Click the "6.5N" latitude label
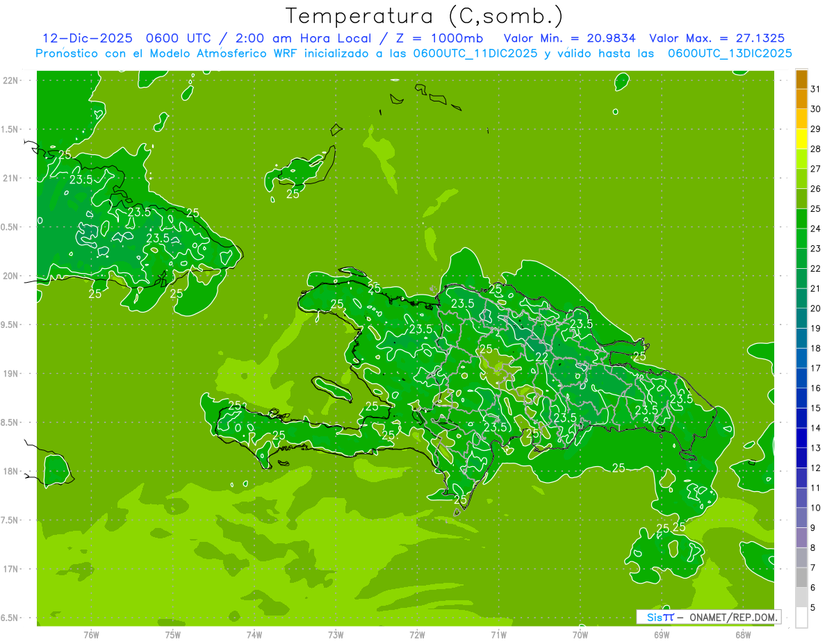Viewport: 834px width, 644px height. (10, 618)
